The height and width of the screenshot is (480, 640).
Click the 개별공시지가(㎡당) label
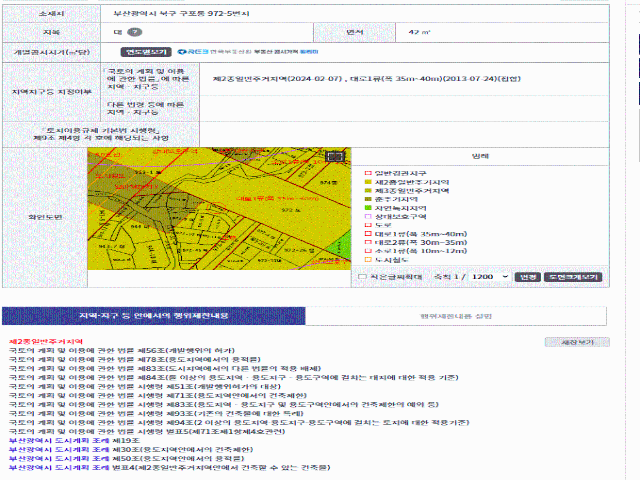51,52
